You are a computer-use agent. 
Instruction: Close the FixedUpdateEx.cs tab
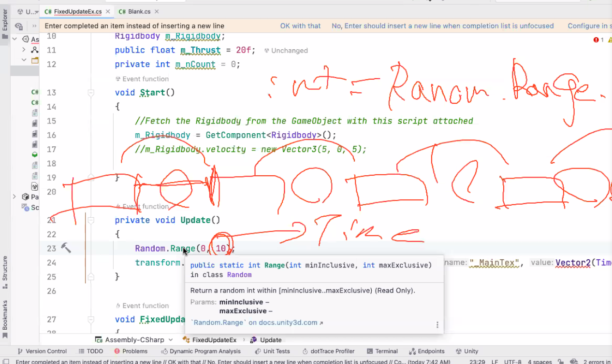point(107,11)
